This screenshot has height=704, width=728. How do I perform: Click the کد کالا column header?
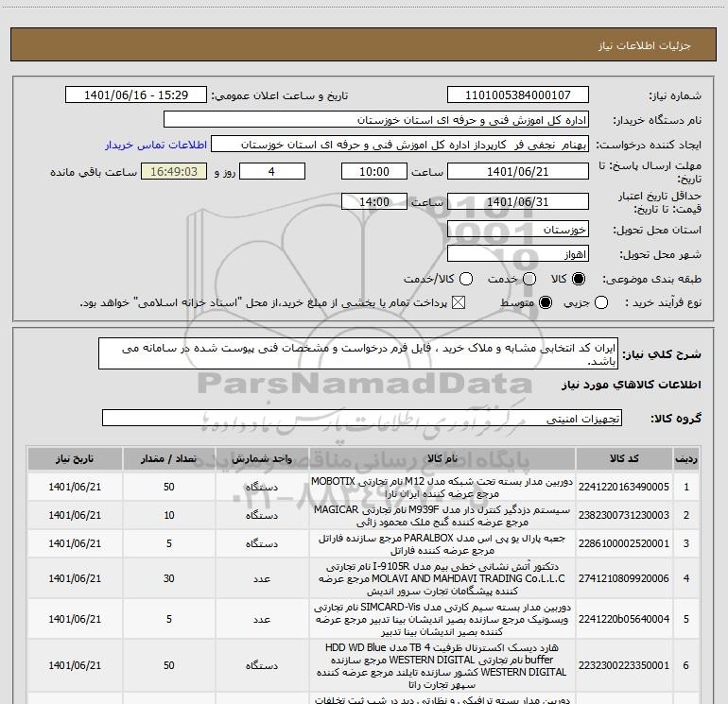click(x=624, y=458)
